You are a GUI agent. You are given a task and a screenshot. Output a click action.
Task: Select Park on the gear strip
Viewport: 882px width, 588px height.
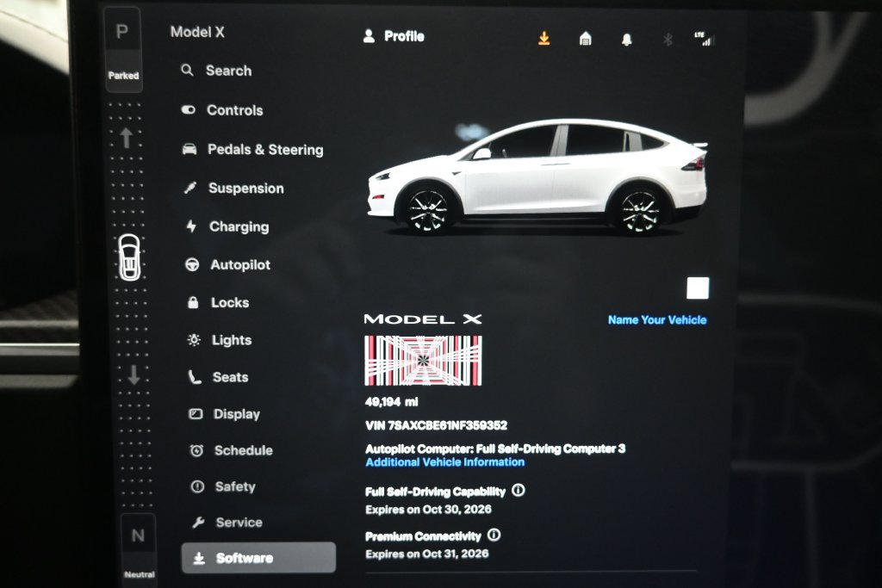tap(122, 49)
